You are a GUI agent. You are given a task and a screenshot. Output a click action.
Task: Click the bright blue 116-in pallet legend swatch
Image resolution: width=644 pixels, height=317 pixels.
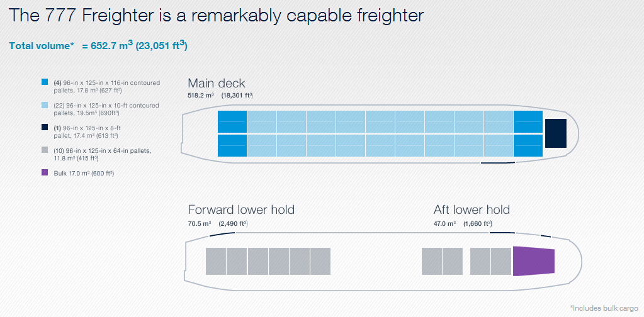coord(45,82)
